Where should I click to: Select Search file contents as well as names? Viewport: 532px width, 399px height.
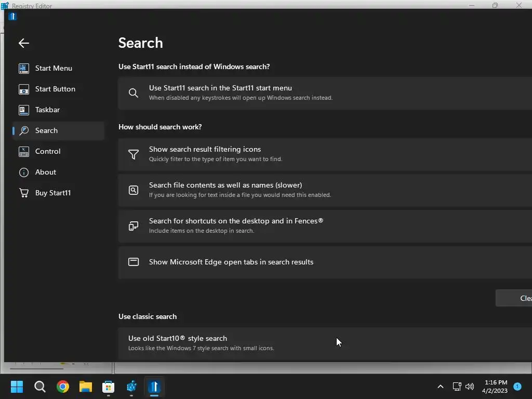(325, 190)
